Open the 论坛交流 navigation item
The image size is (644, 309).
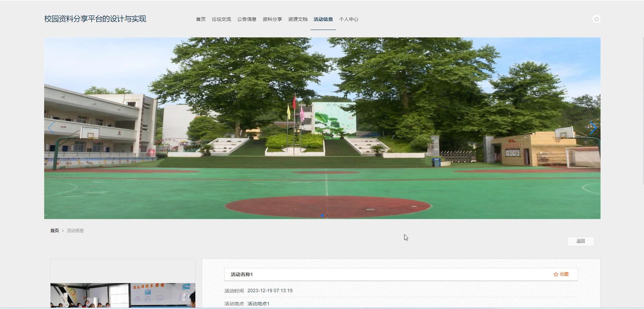[221, 19]
